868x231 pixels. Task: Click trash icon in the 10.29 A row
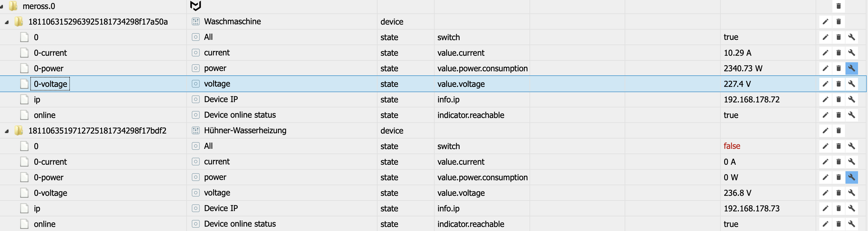point(839,53)
